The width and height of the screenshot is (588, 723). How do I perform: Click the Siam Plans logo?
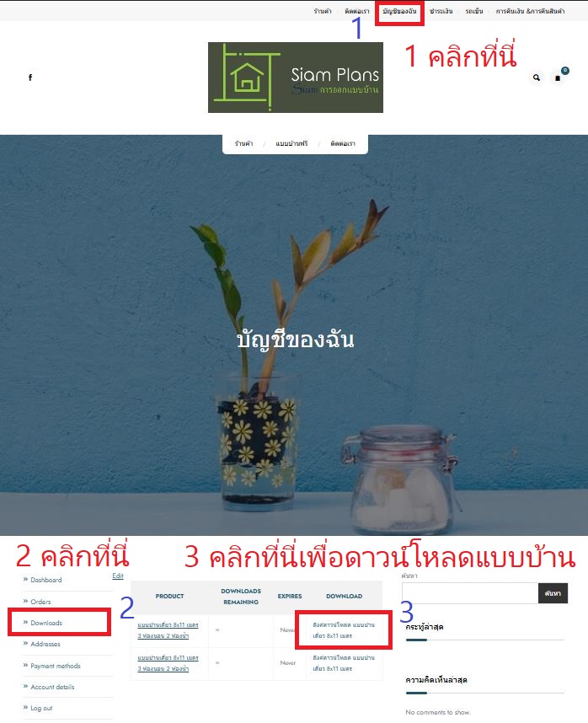296,78
